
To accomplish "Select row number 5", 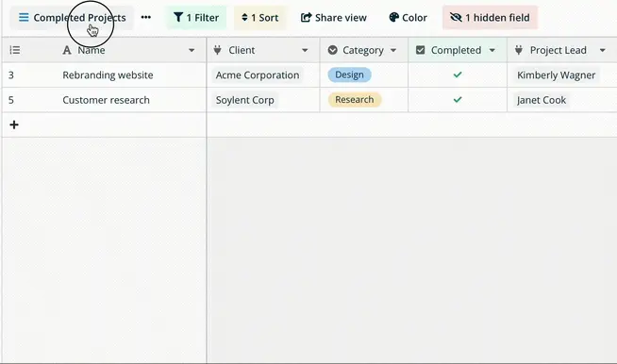I will coord(11,100).
